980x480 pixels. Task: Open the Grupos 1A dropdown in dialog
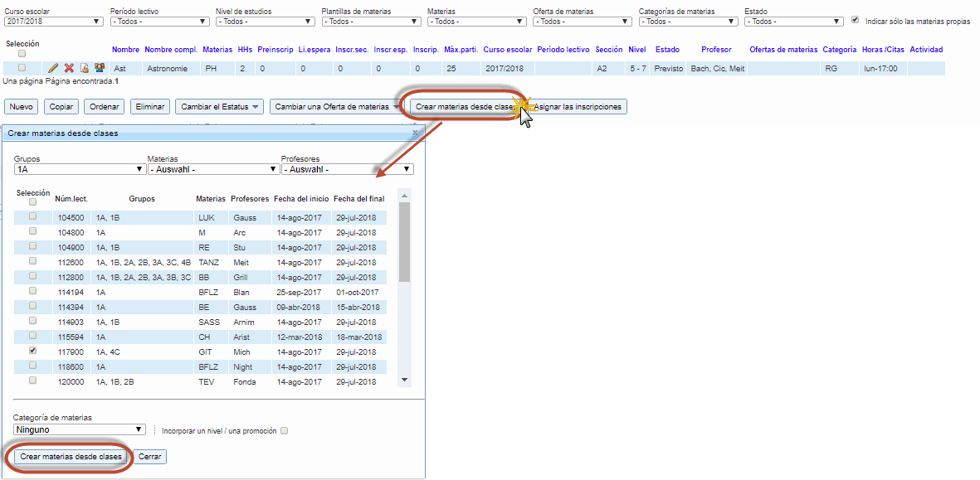(x=80, y=169)
